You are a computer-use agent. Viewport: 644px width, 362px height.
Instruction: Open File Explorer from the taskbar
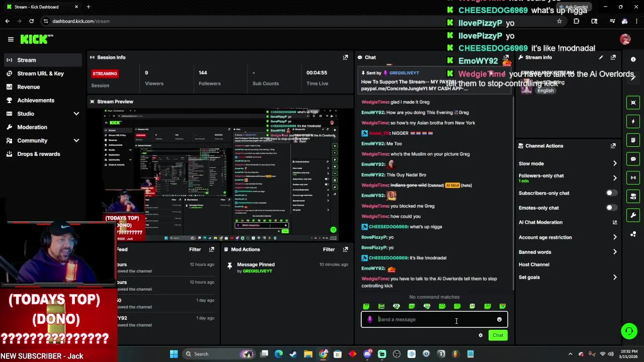(x=308, y=354)
